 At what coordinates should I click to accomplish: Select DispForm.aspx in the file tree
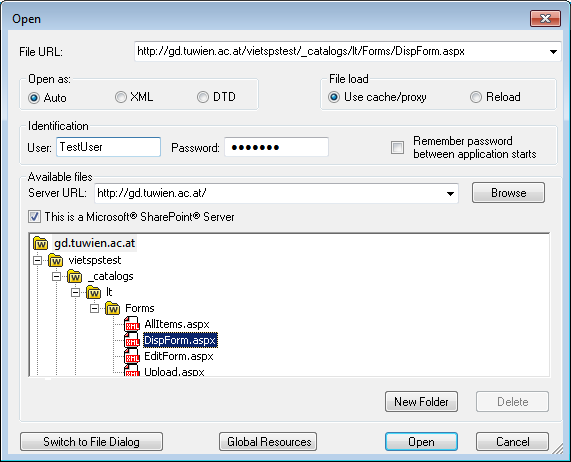(x=180, y=340)
